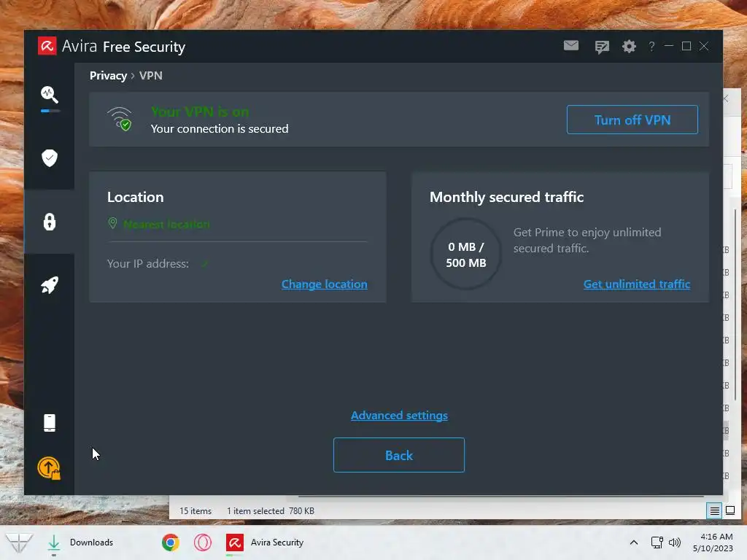Open the network tray icon
747x560 pixels.
pyautogui.click(x=657, y=542)
